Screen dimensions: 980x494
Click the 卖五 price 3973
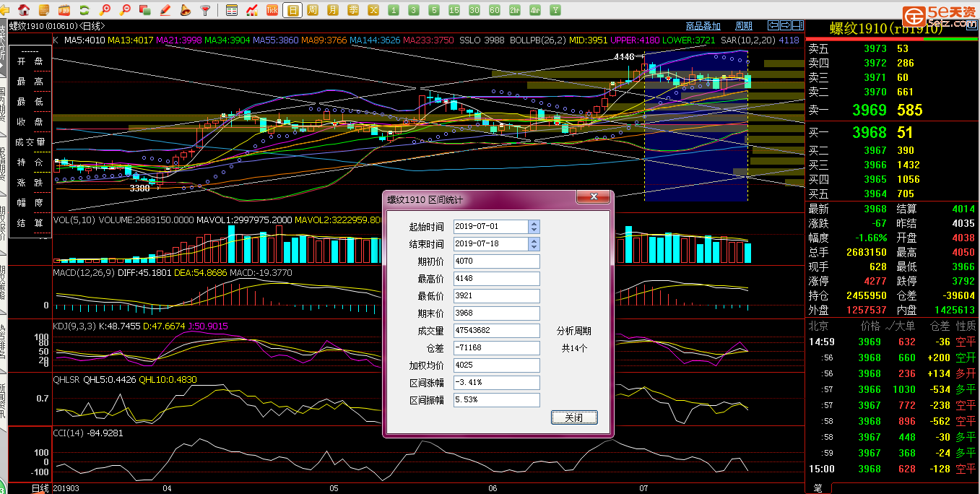point(875,48)
